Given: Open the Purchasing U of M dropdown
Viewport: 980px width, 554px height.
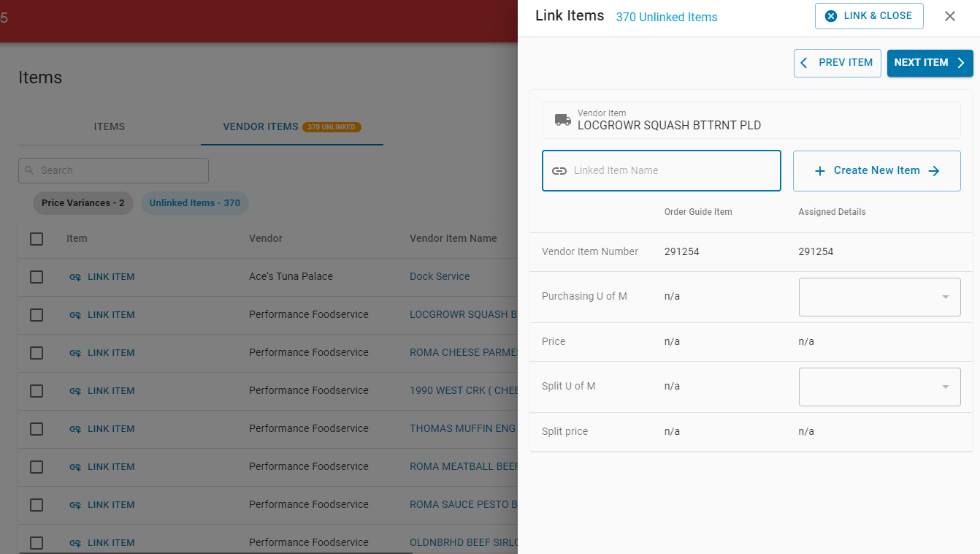Looking at the screenshot, I should coord(879,297).
